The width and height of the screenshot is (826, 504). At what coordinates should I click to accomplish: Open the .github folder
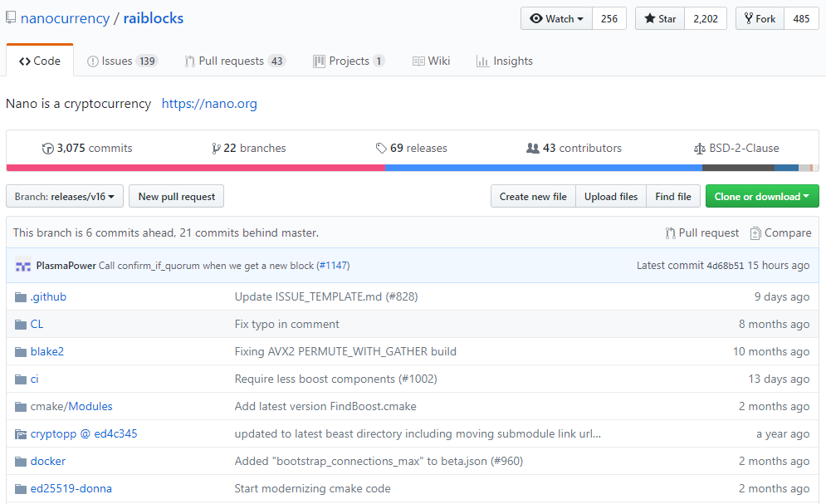tap(48, 297)
